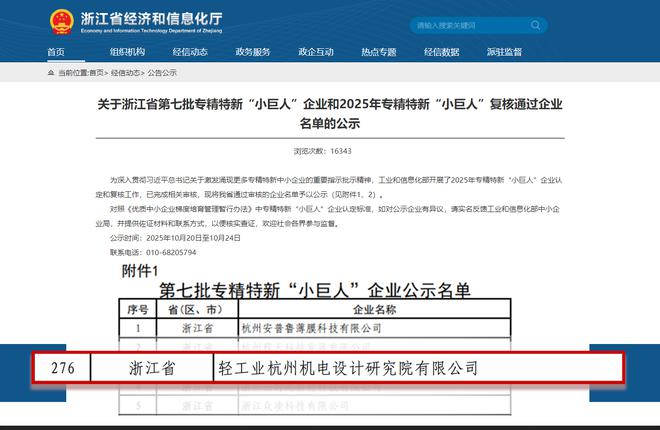Open the 经信数据 navigation menu
Image resolution: width=660 pixels, height=430 pixels.
[x=441, y=52]
